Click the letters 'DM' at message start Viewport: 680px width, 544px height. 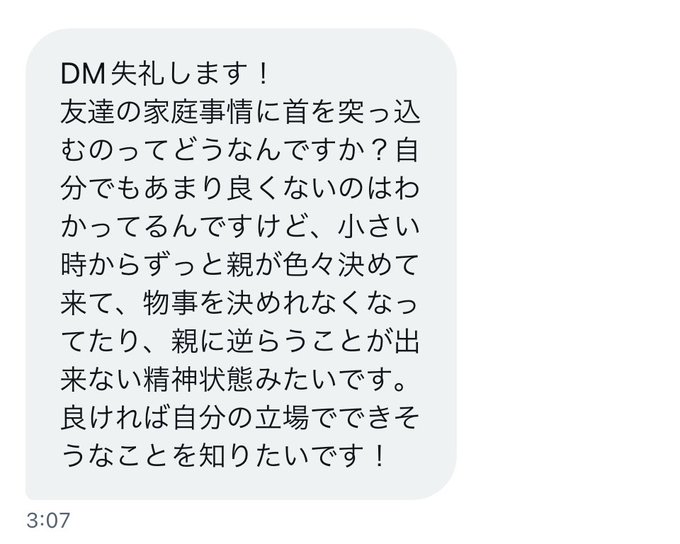click(x=83, y=74)
